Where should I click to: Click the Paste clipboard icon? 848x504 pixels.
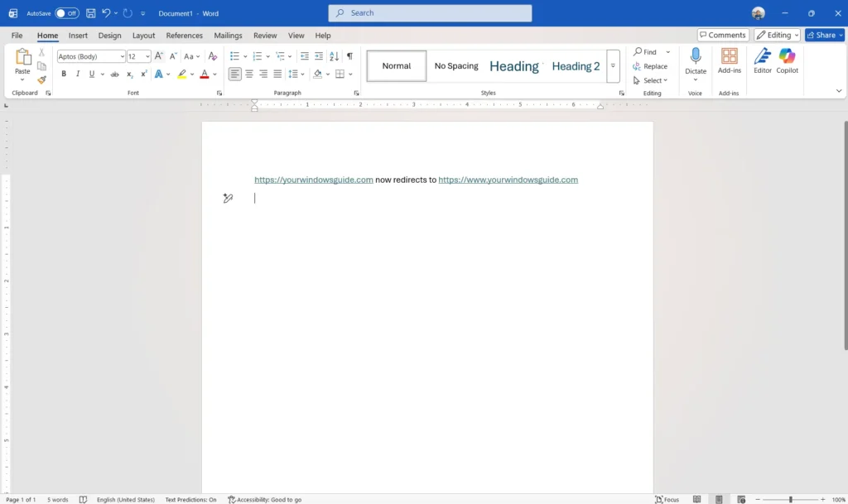22,56
